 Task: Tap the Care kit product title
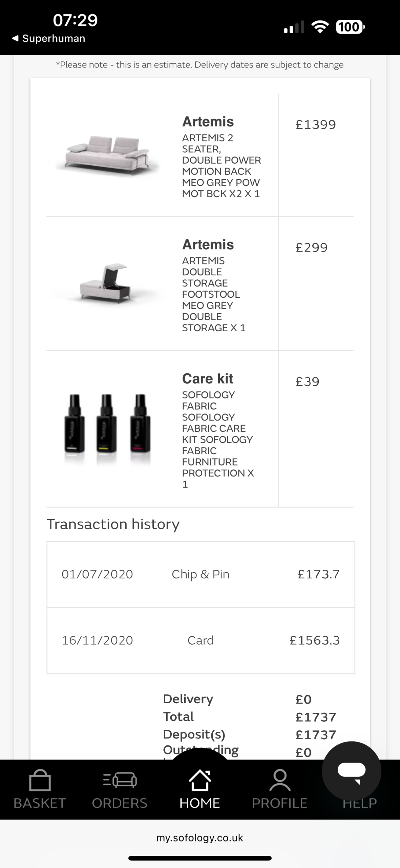[208, 379]
